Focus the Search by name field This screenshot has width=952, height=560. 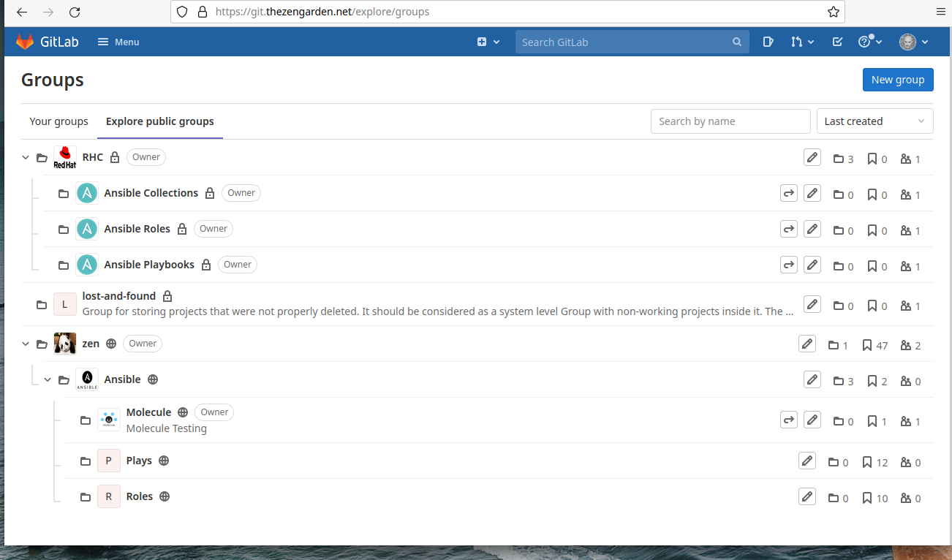pos(730,121)
